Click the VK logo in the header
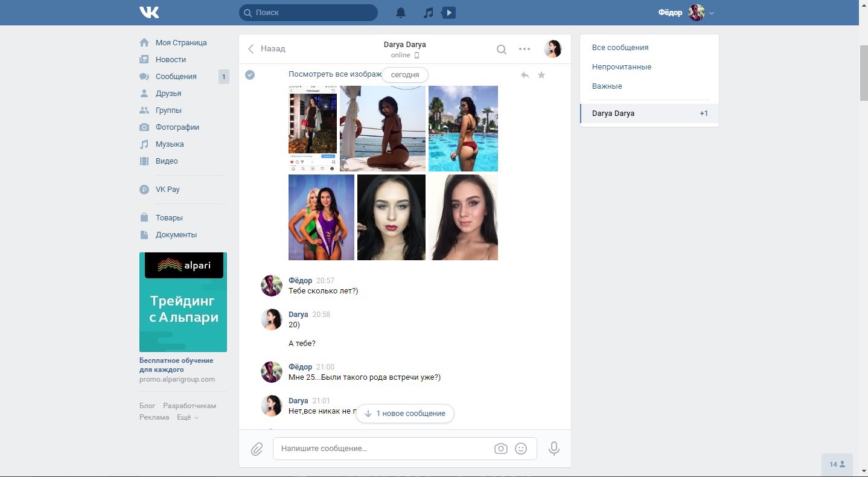 pos(149,12)
